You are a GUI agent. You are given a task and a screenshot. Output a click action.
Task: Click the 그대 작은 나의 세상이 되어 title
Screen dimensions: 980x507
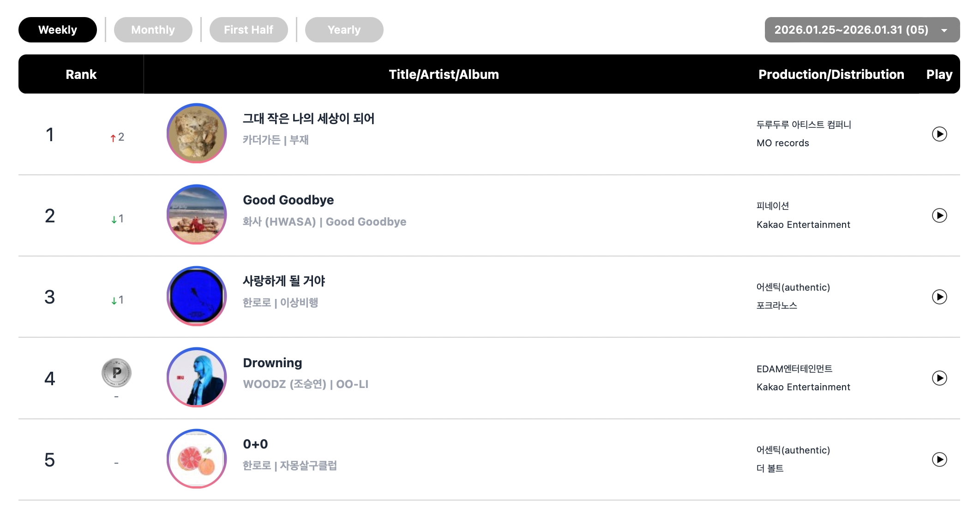pyautogui.click(x=308, y=119)
